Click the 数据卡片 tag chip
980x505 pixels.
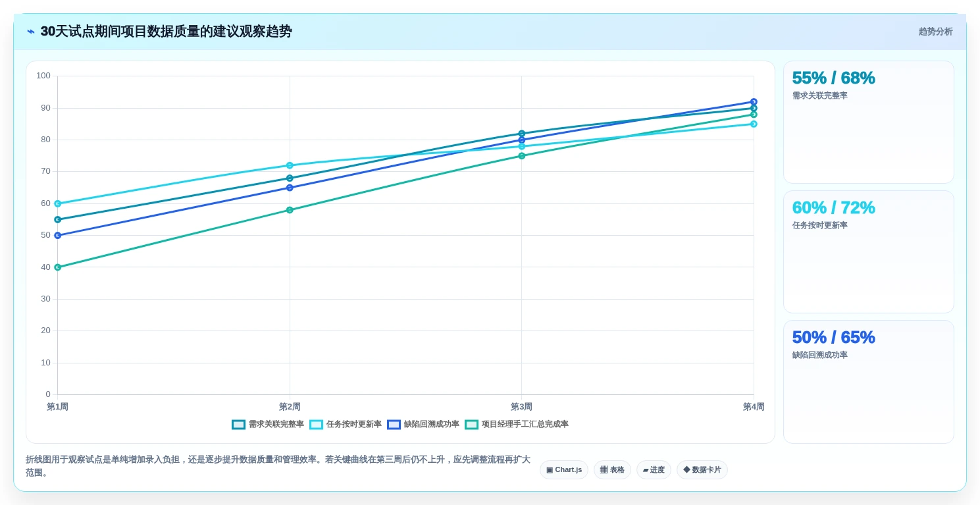pyautogui.click(x=702, y=470)
